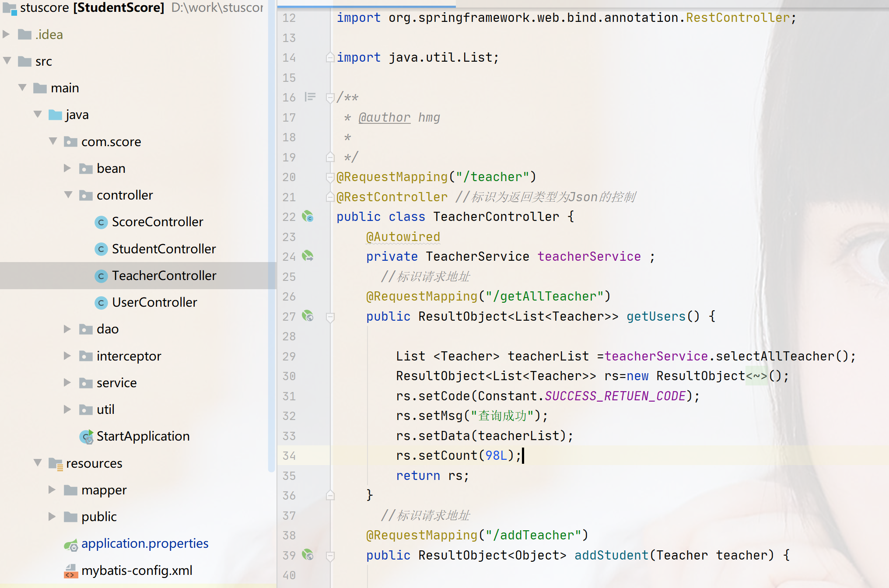Expand the .idea folder

click(7, 34)
